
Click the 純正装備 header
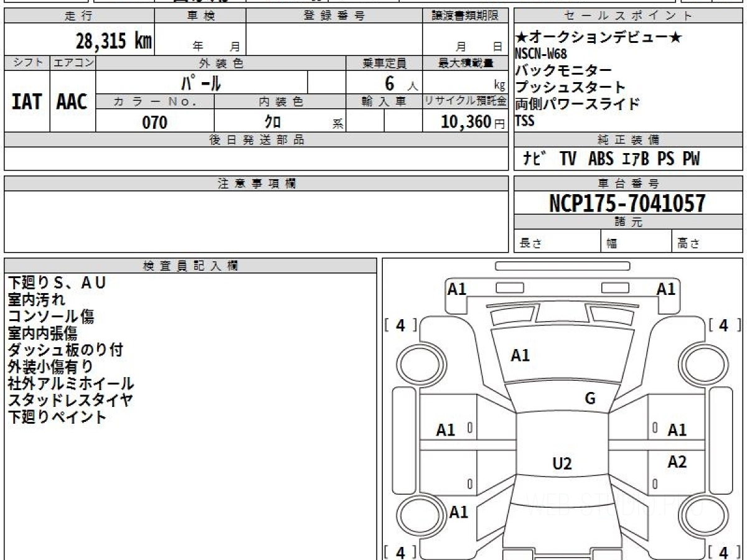click(x=628, y=140)
